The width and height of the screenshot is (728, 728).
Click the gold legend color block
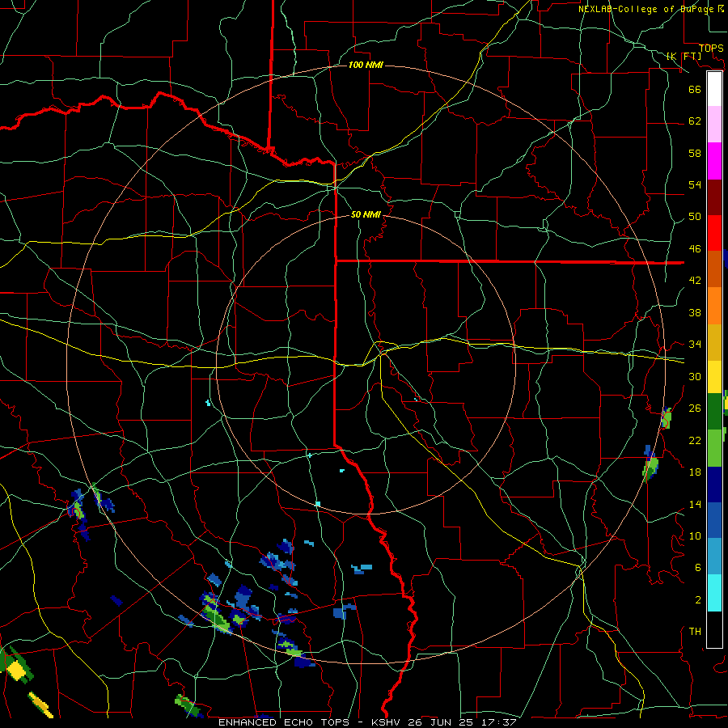714,341
